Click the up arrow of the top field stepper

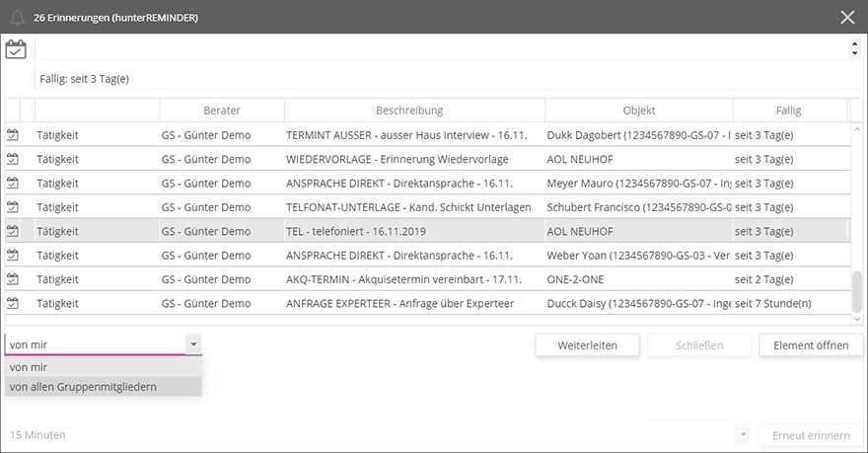(x=855, y=44)
